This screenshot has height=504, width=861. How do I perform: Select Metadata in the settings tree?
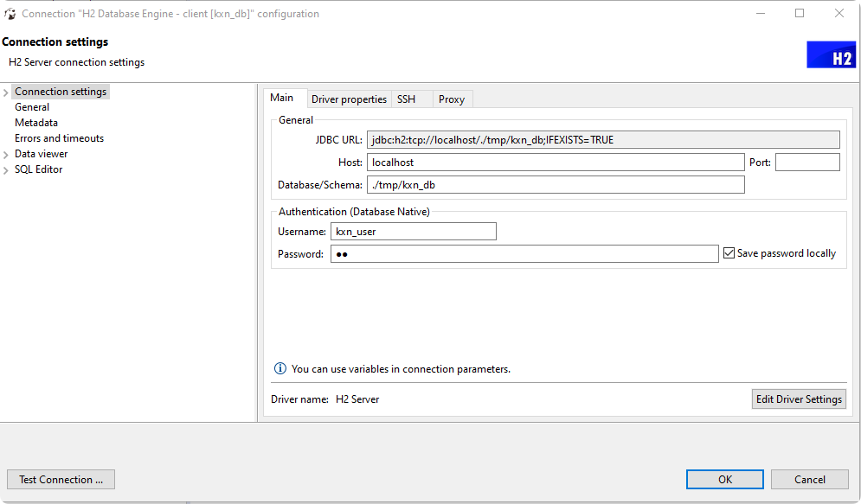pyautogui.click(x=36, y=122)
